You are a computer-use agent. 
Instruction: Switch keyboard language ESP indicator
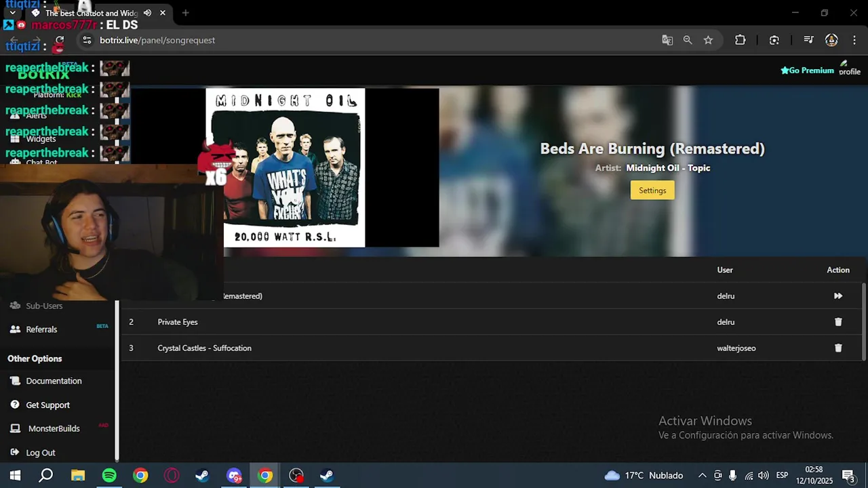pyautogui.click(x=782, y=476)
